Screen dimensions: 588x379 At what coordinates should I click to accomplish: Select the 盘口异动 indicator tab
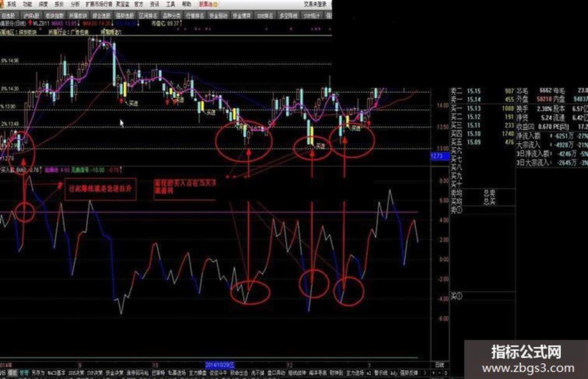pos(276,373)
